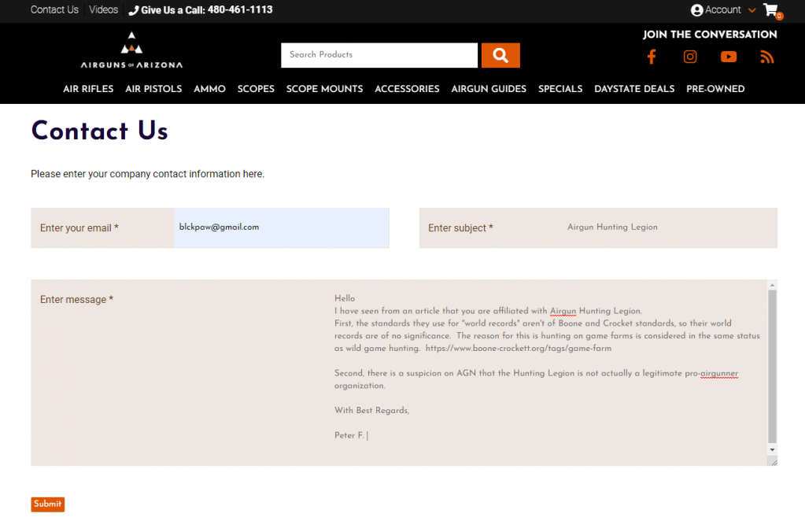Image resolution: width=805 pixels, height=532 pixels.
Task: Open the YouTube social icon
Action: (729, 57)
